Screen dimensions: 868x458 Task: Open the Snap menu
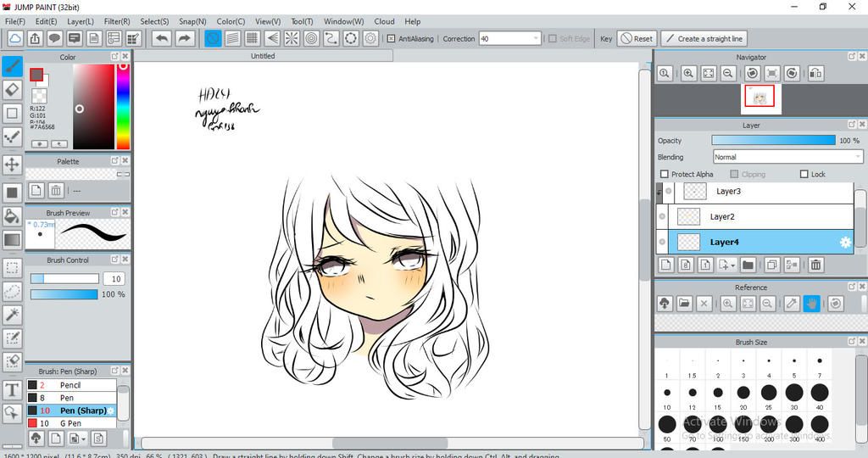192,21
